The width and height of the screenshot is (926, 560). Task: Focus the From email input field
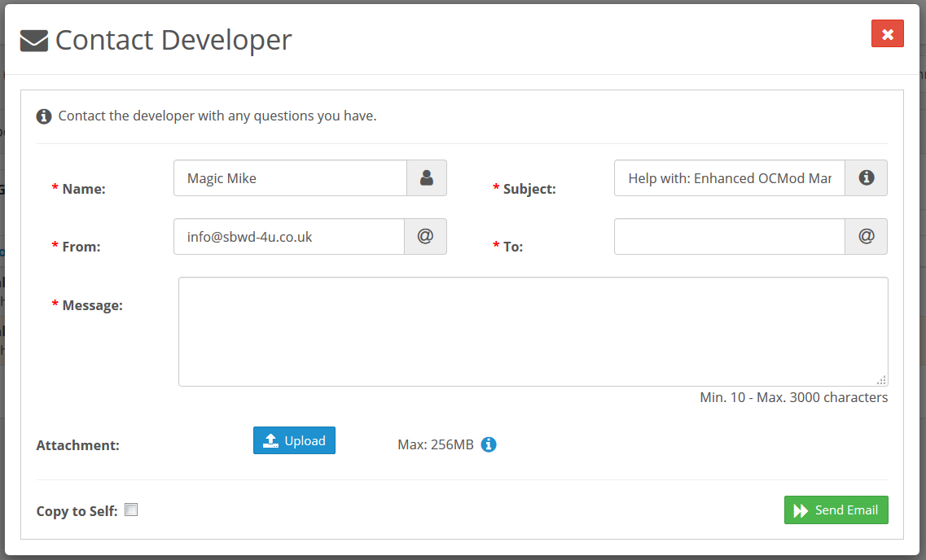pos(289,237)
